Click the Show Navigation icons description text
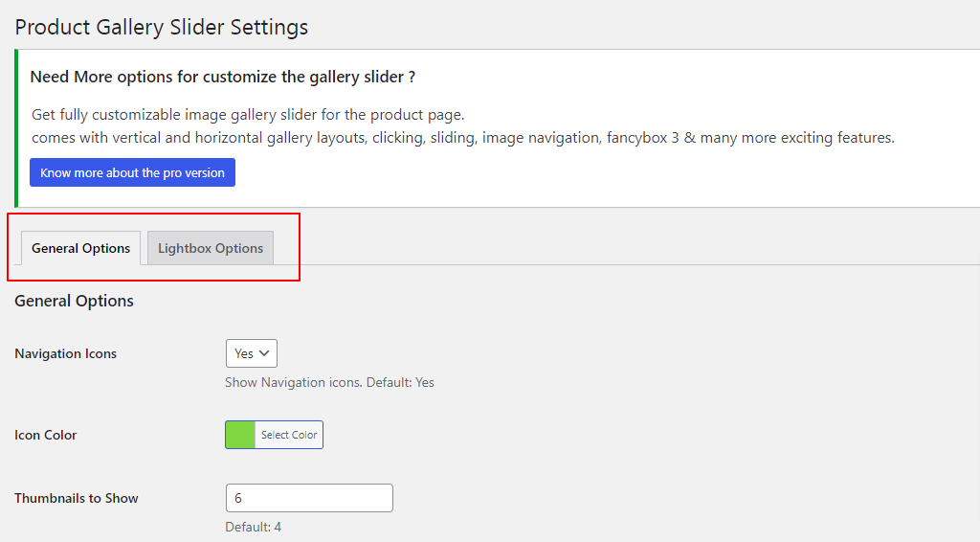This screenshot has height=542, width=980. (x=329, y=382)
